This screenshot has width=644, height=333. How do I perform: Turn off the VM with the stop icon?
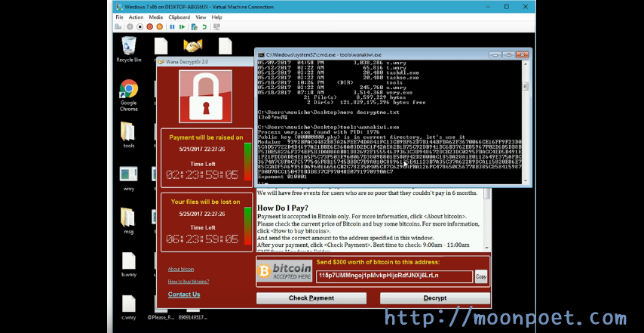click(140, 26)
